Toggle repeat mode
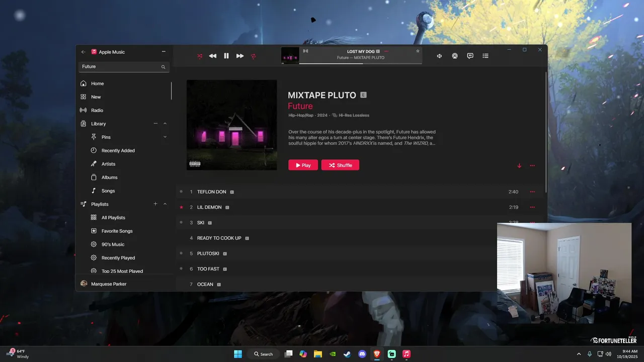 (254, 56)
